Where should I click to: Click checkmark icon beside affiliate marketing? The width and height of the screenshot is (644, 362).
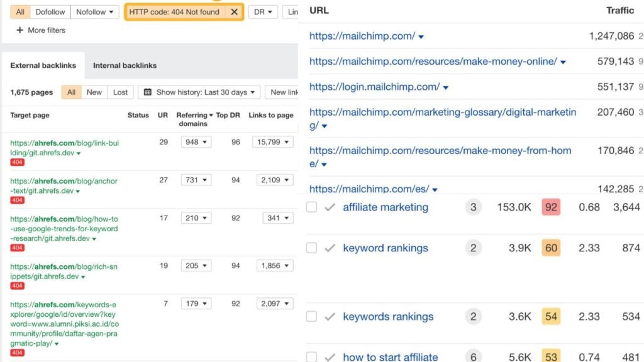point(330,207)
